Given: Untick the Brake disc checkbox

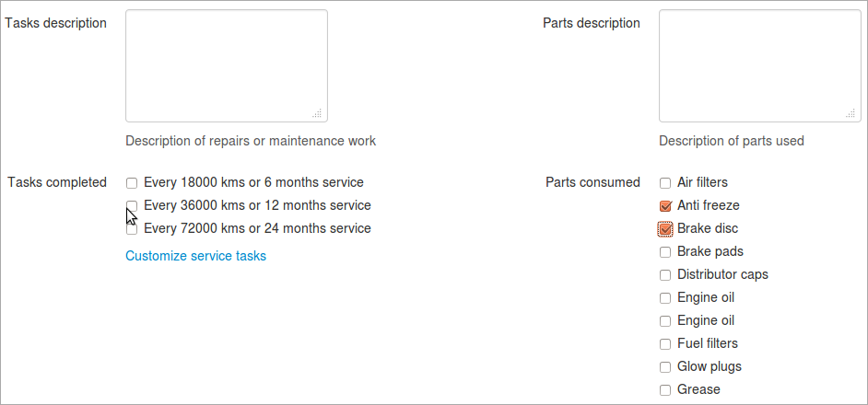Looking at the screenshot, I should 665,228.
